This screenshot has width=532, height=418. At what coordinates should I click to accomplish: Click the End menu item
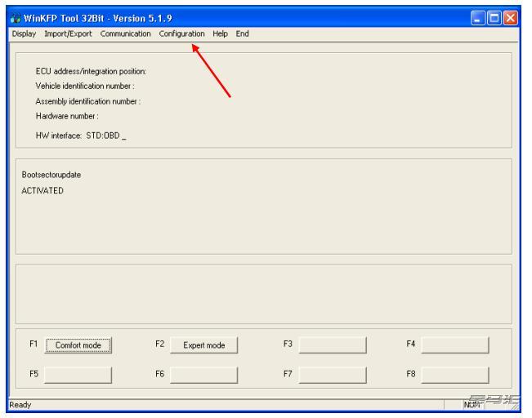[242, 34]
